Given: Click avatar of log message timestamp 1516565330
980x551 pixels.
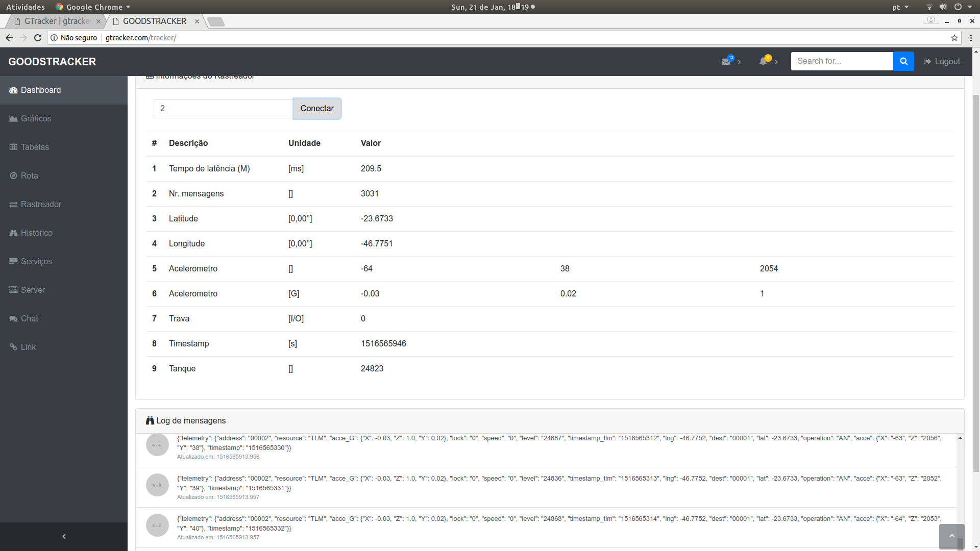Looking at the screenshot, I should coord(157,445).
